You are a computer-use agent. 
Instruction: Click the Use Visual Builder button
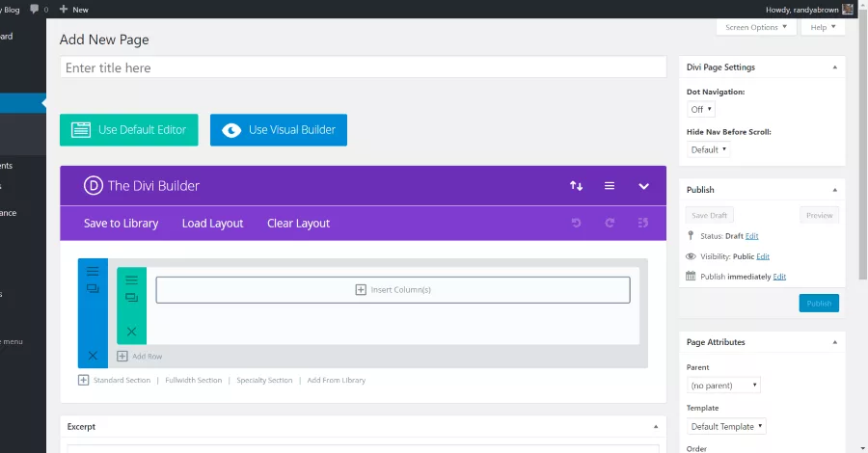point(279,130)
